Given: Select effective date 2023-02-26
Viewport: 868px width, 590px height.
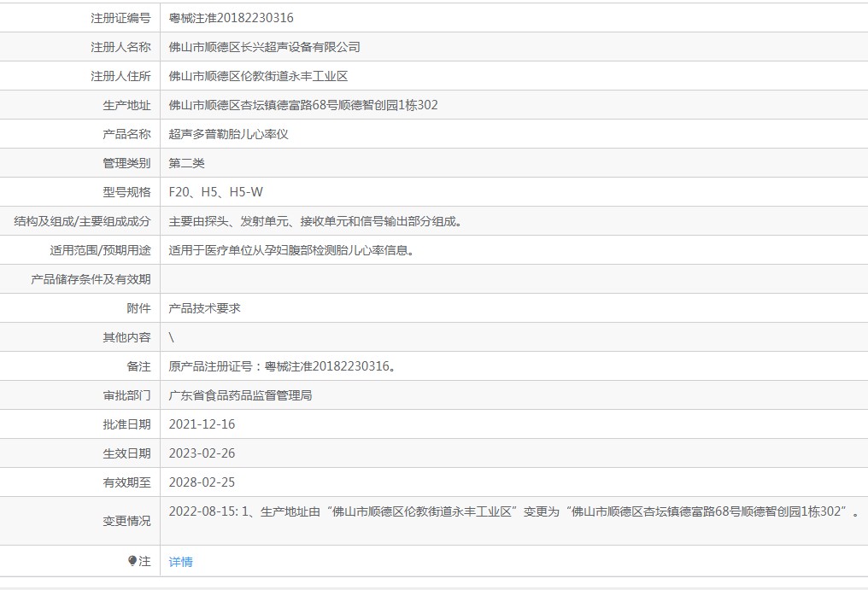Looking at the screenshot, I should coord(202,453).
